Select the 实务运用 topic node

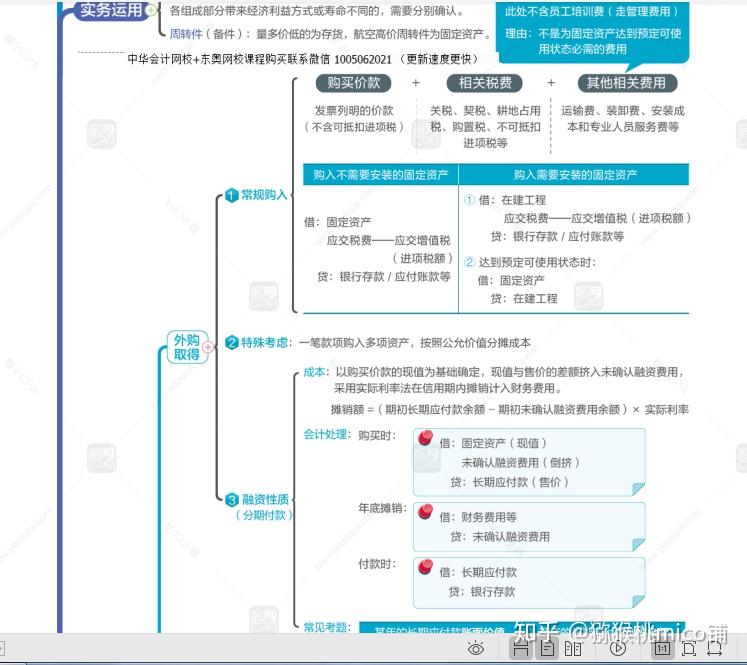(x=110, y=10)
